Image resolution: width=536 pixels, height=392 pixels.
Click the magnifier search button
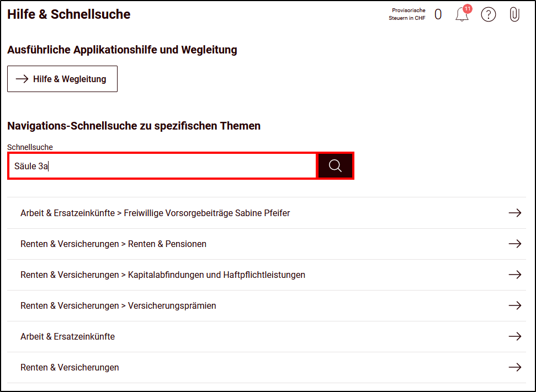coord(335,165)
